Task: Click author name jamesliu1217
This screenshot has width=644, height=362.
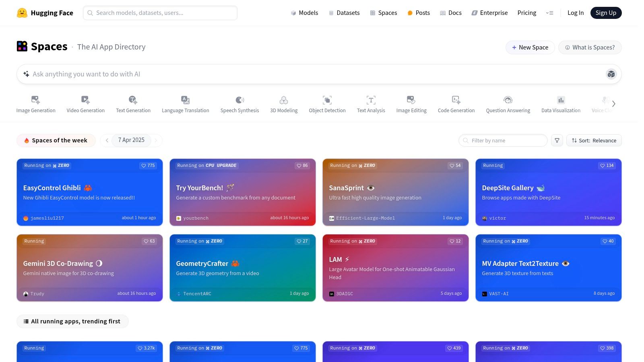Action: (x=47, y=218)
